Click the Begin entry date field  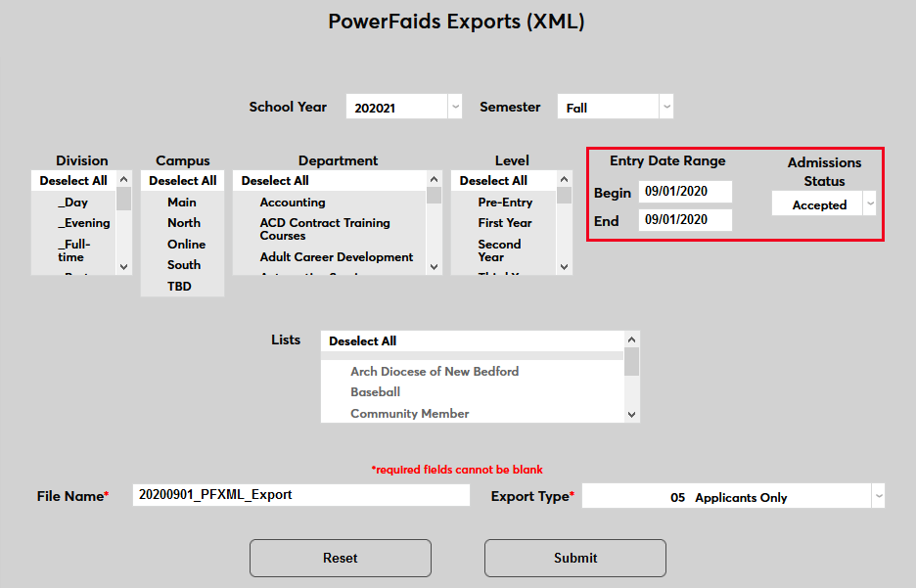pos(685,191)
